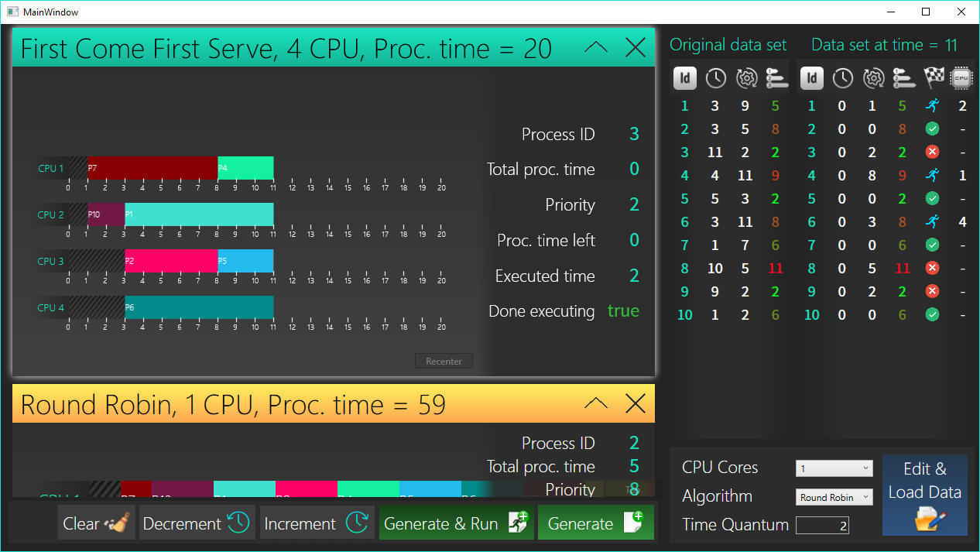Click the 'Executed time' label
Viewport: 980px width, 552px height.
point(545,276)
